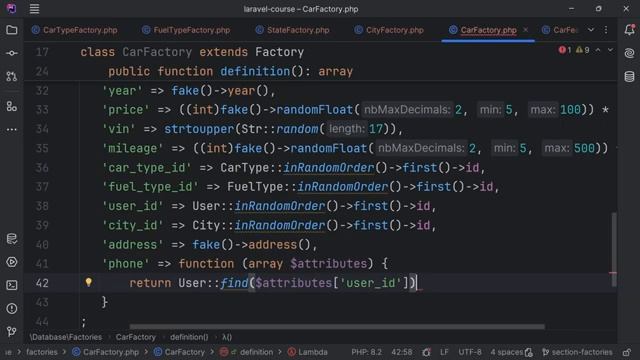This screenshot has width=640, height=360.
Task: Open the PHP: 8.2 language level selector
Action: coord(367,352)
